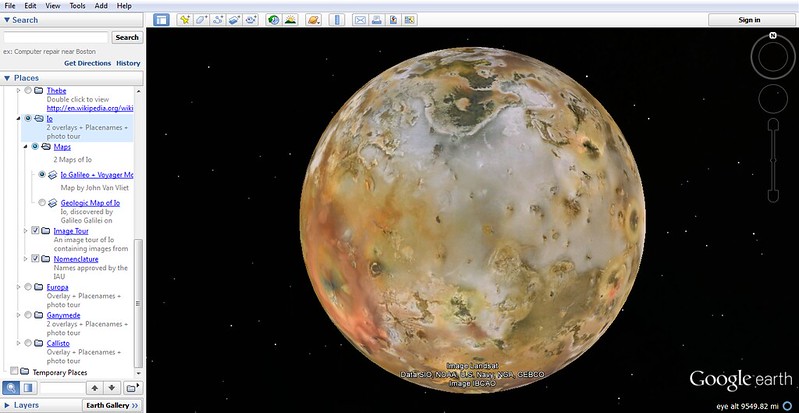The height and width of the screenshot is (413, 799).
Task: Collapse the Places panel
Action: click(7, 78)
